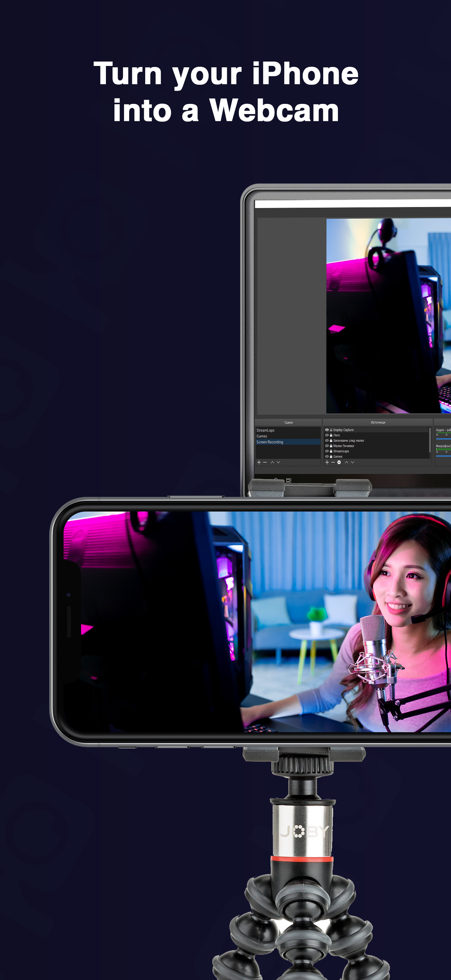Select the Display Capture source name
Viewport: 451px width, 980px height.
(x=343, y=430)
